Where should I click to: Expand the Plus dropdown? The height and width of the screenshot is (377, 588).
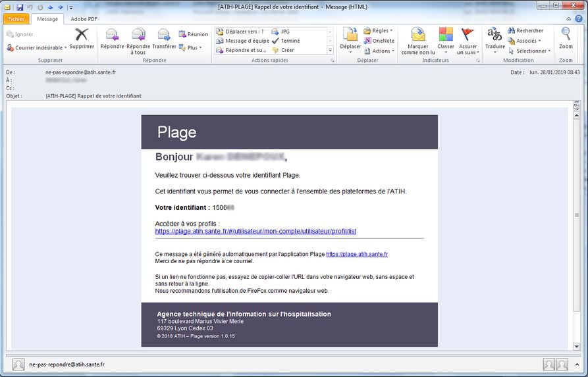191,47
